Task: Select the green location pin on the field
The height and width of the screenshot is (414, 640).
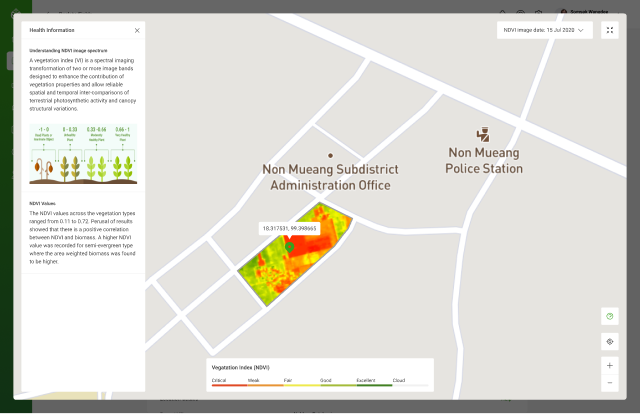Action: tap(289, 247)
